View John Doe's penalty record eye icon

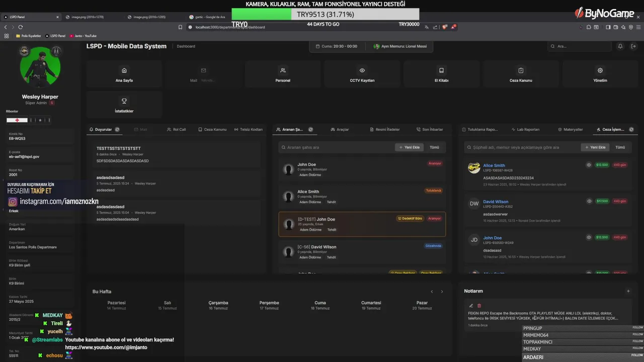coord(589,237)
